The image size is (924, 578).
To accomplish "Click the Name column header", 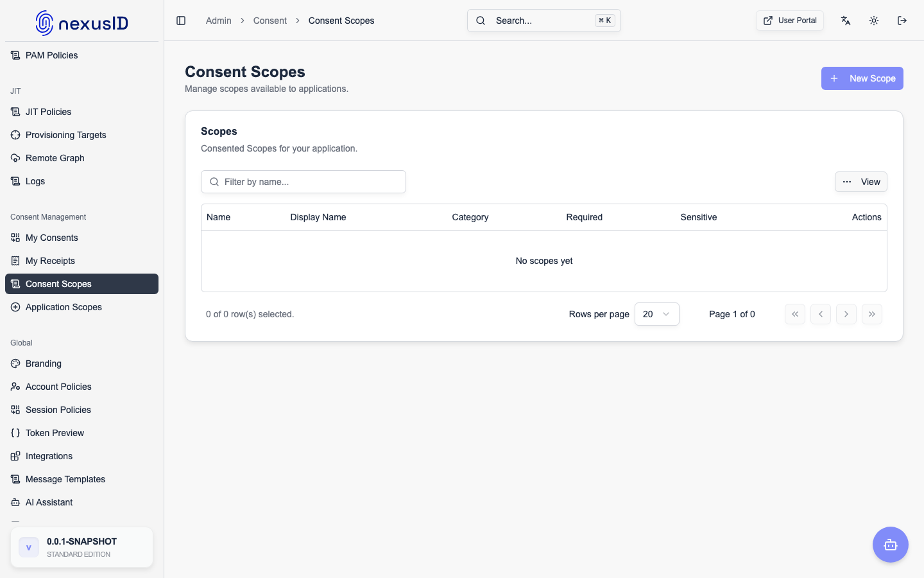I will (219, 217).
